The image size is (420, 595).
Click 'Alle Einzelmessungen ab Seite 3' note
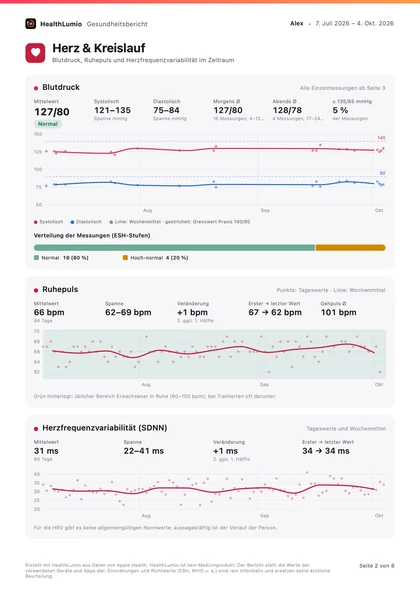tap(343, 88)
